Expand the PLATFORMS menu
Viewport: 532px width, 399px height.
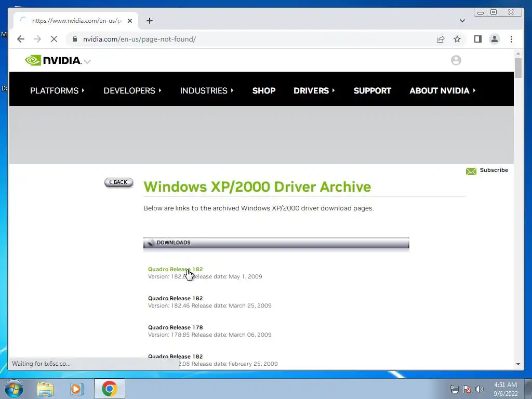pyautogui.click(x=57, y=90)
